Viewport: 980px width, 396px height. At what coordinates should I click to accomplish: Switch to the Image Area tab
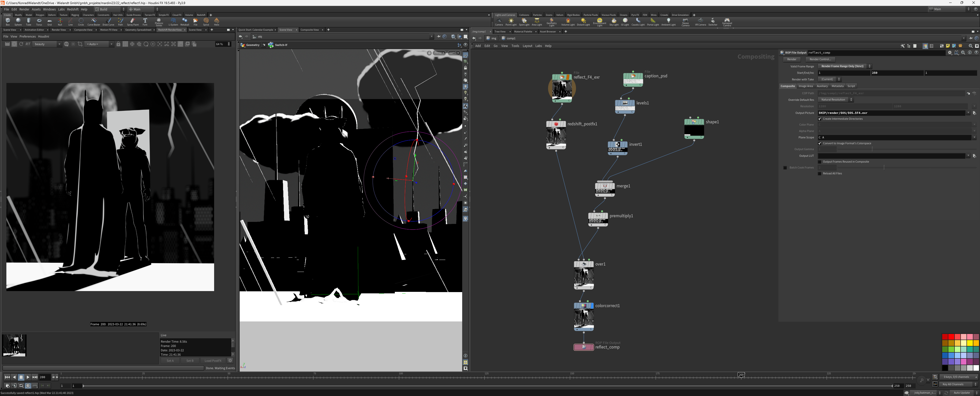point(805,86)
